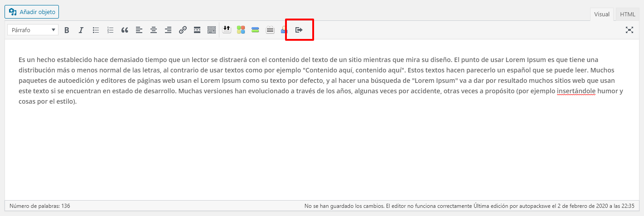Click the "Número de palabras: 136" status text
The width and height of the screenshot is (644, 216).
(x=40, y=206)
